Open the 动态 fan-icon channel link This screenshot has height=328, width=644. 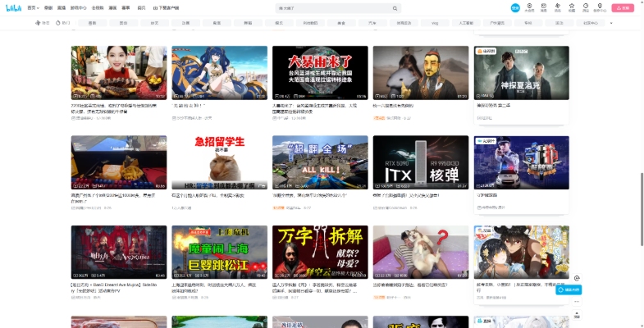43,23
